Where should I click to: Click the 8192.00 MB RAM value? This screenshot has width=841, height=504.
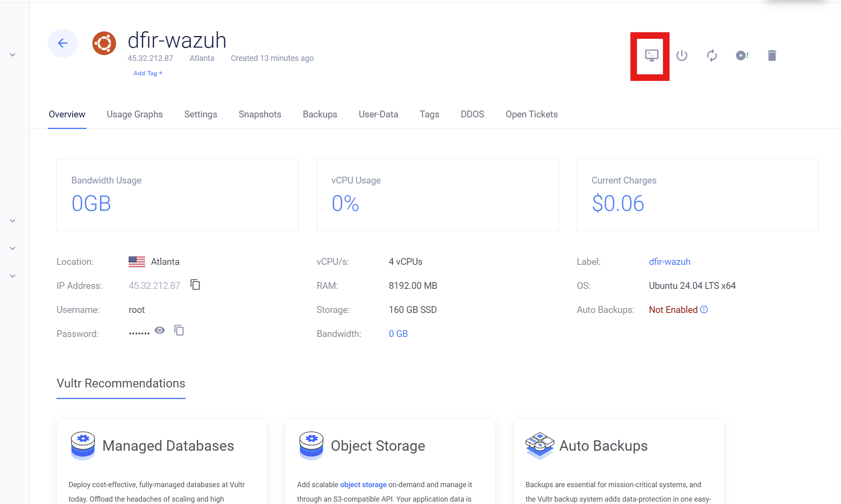(x=413, y=286)
